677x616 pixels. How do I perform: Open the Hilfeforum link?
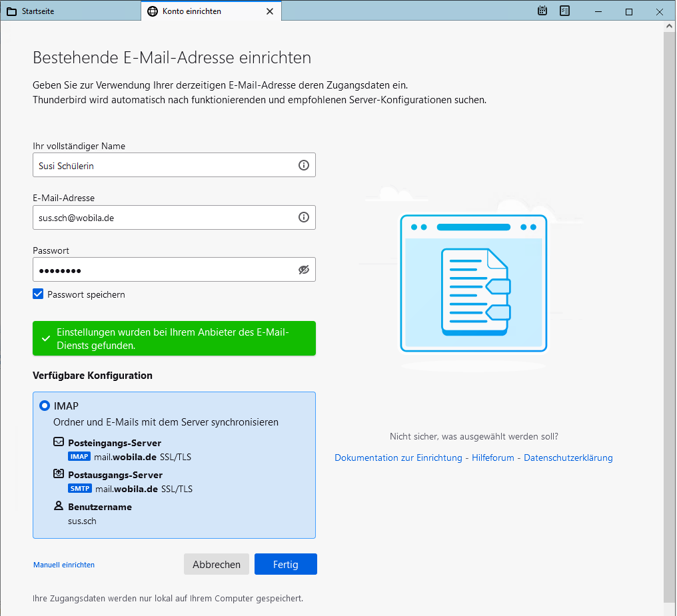pyautogui.click(x=493, y=458)
